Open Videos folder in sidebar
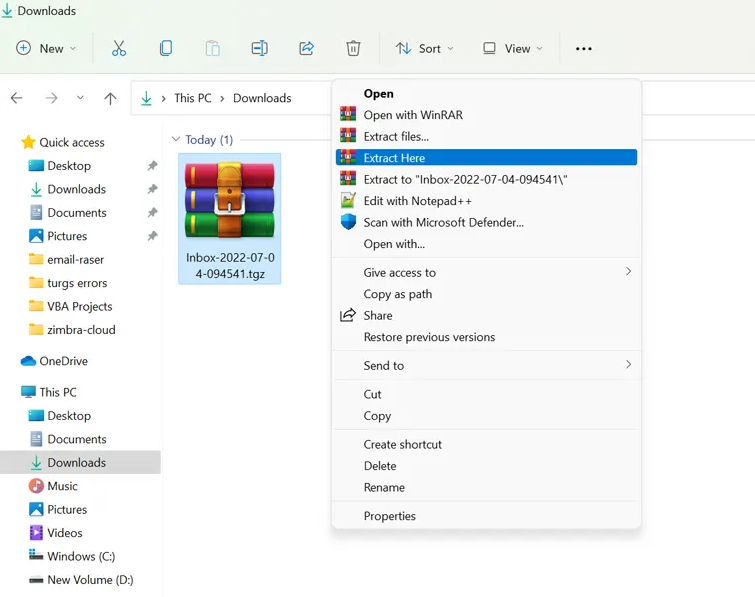 tap(55, 533)
